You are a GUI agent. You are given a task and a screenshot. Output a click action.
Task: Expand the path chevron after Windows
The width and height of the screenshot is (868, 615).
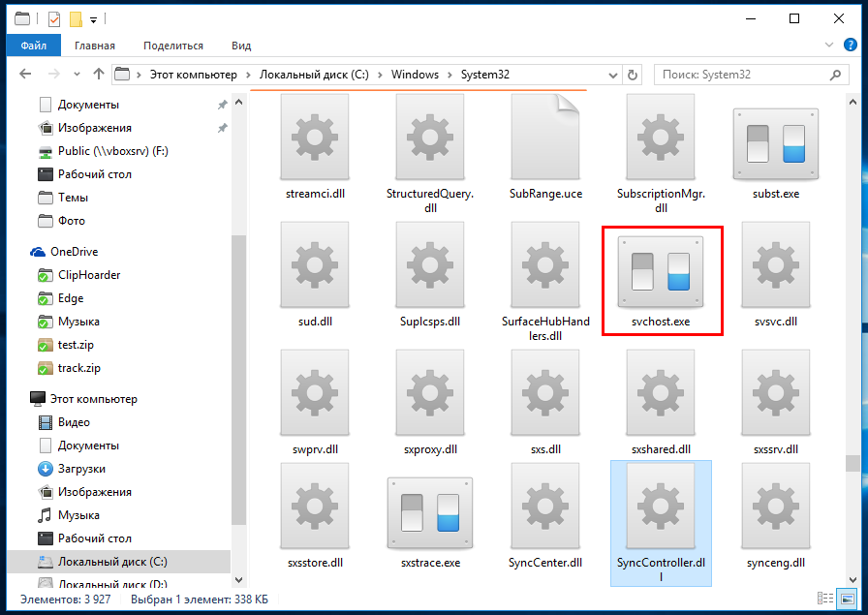click(x=449, y=75)
